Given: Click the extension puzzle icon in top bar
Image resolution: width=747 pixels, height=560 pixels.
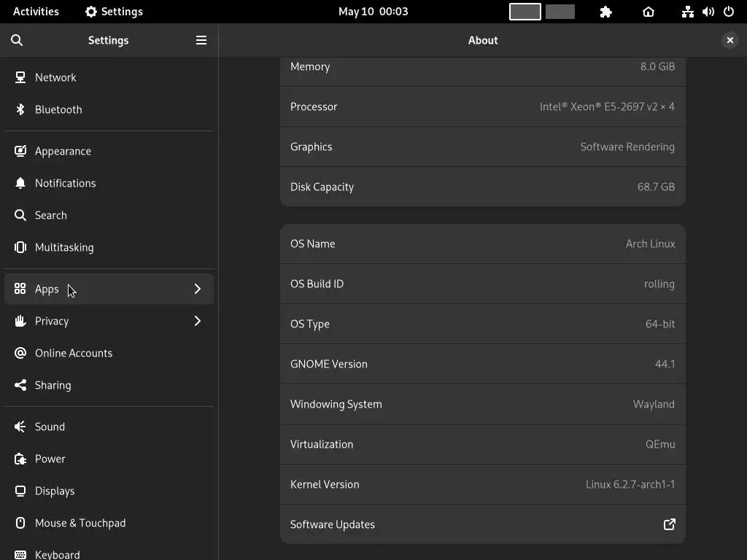Looking at the screenshot, I should coord(605,12).
